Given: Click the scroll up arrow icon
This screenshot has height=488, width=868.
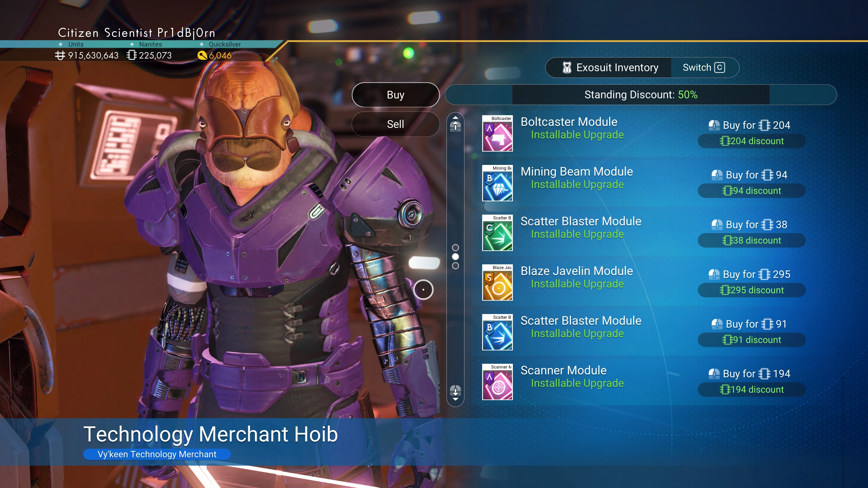Looking at the screenshot, I should [455, 124].
